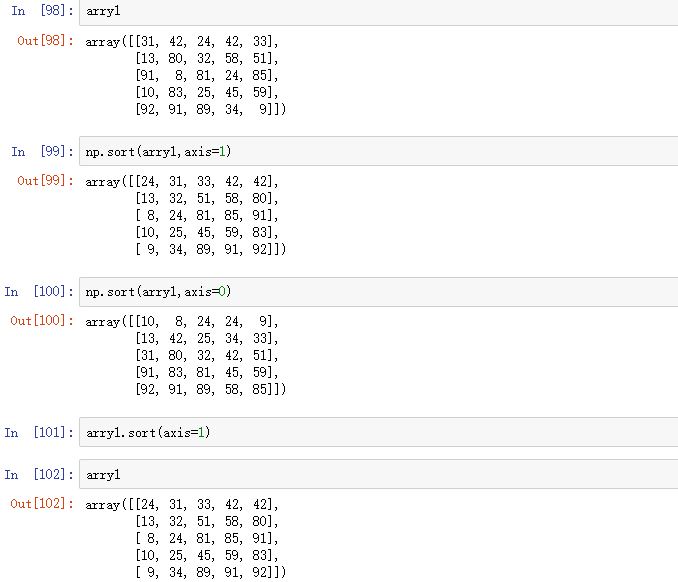Click the code cell containing arry1 at In [98]
Viewport: 678px width, 582px height.
click(x=378, y=12)
